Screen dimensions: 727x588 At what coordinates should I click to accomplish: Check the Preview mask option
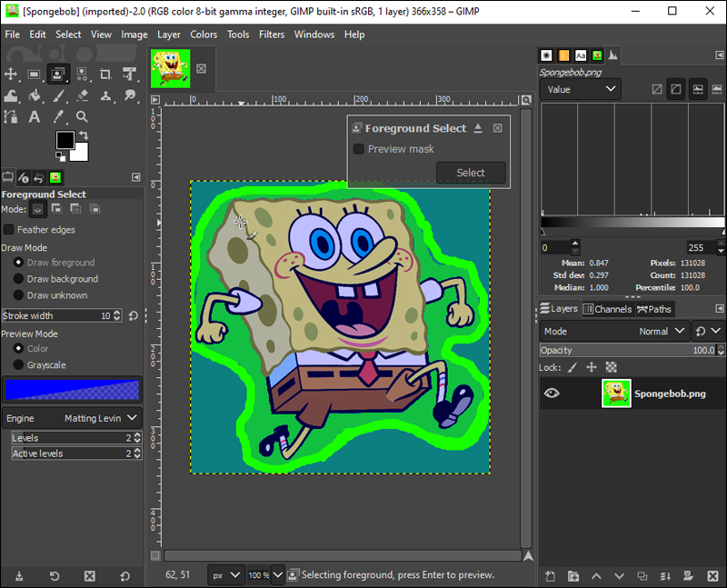[x=359, y=149]
